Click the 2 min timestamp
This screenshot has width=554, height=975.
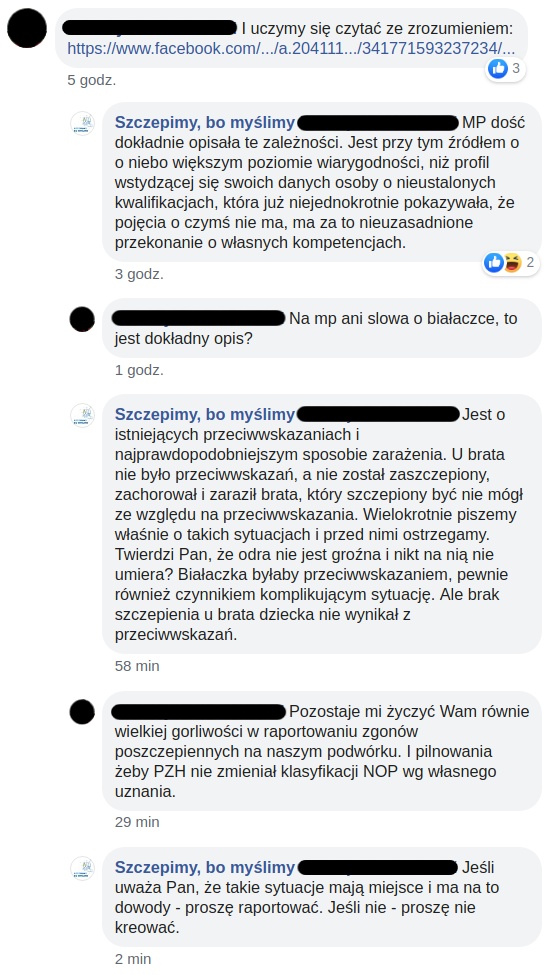[133, 959]
